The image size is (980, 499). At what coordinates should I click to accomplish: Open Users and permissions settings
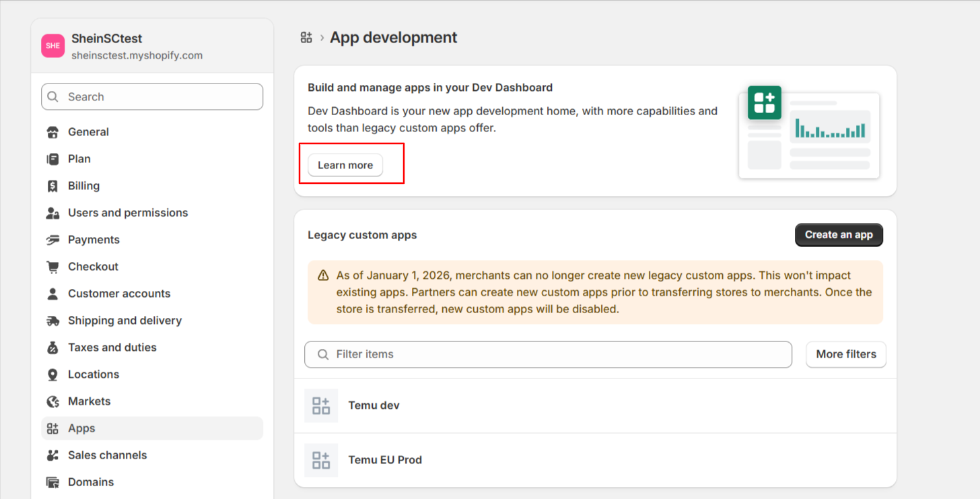coord(128,213)
